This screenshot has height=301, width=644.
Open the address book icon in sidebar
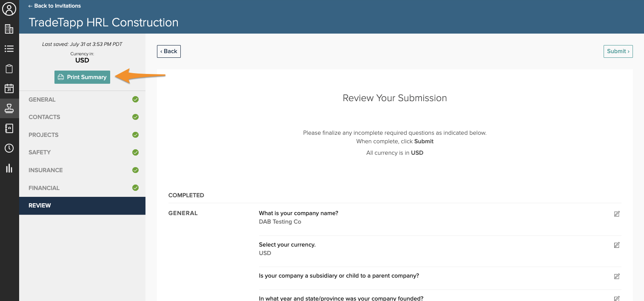(9, 128)
